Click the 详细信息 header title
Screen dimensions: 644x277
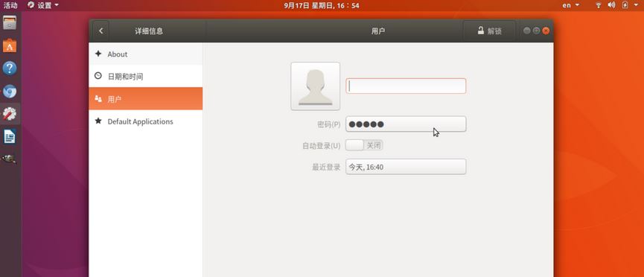click(x=149, y=31)
